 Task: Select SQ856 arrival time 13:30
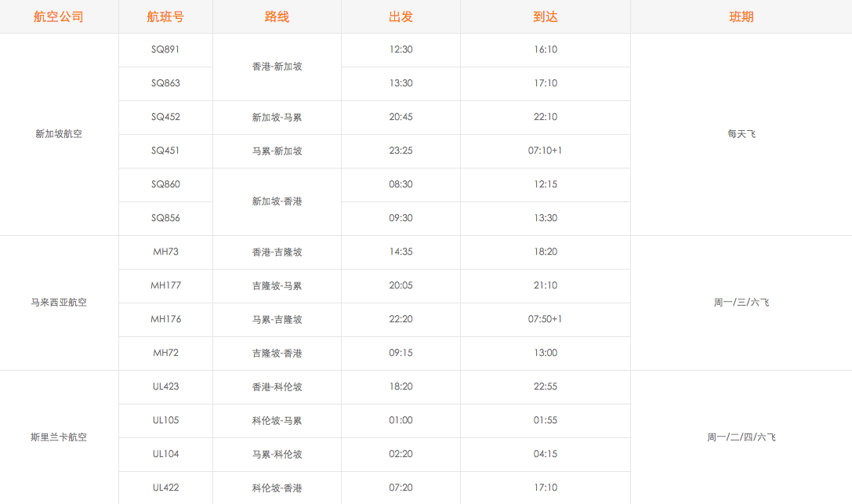tap(546, 218)
